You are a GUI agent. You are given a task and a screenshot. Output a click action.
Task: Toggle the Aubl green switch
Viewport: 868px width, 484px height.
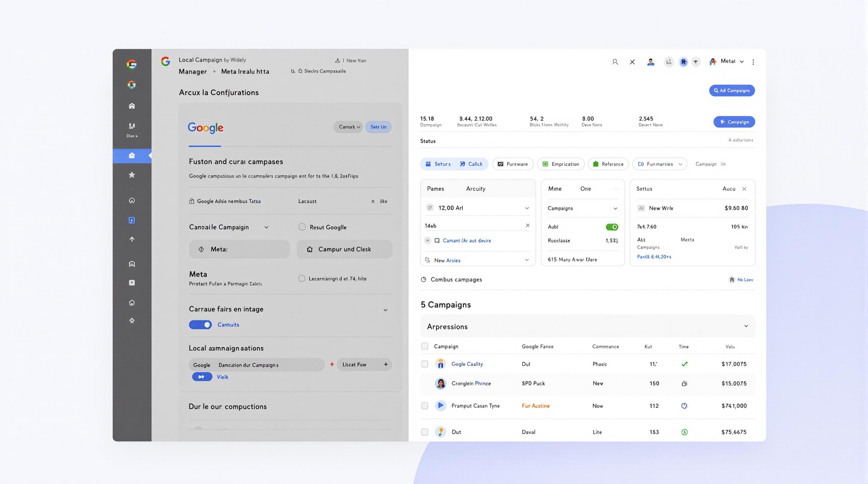pos(612,227)
